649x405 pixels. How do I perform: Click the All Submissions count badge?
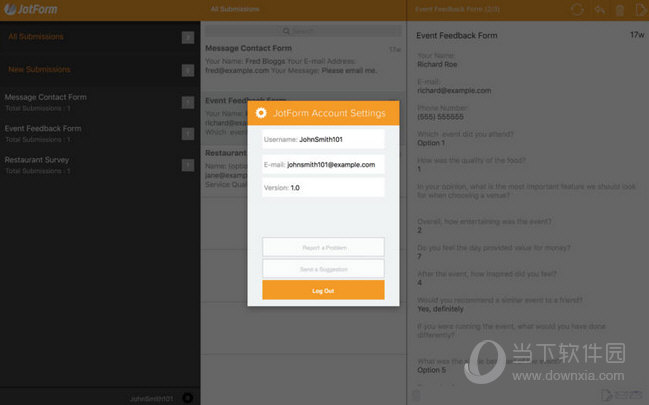click(188, 38)
